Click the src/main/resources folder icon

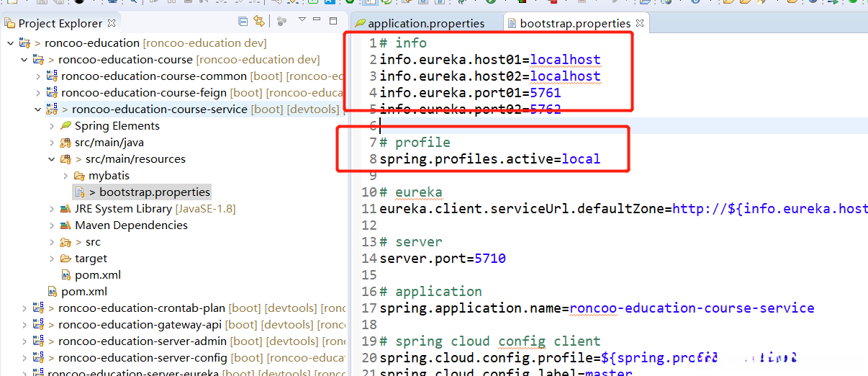coord(65,159)
